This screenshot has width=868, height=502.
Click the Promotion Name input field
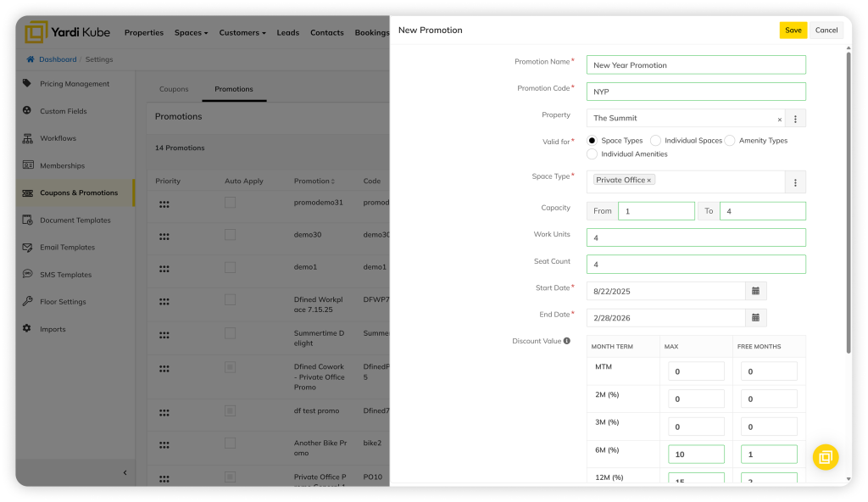tap(695, 65)
